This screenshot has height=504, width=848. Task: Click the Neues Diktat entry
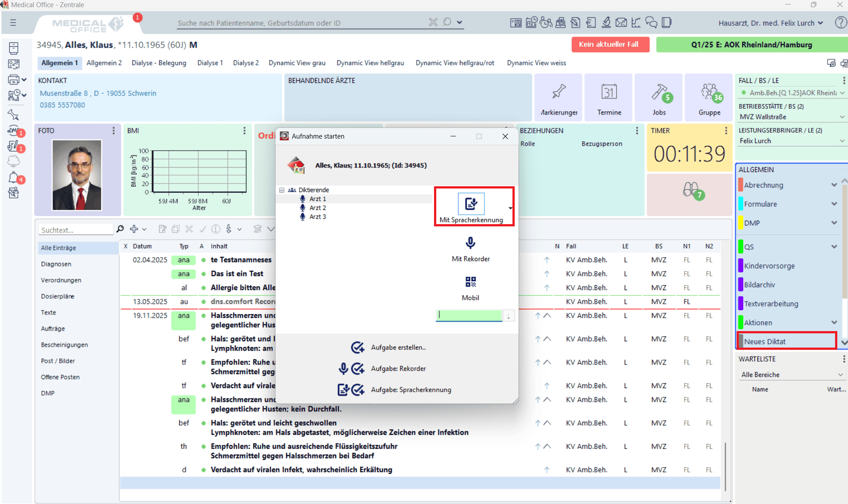(787, 341)
